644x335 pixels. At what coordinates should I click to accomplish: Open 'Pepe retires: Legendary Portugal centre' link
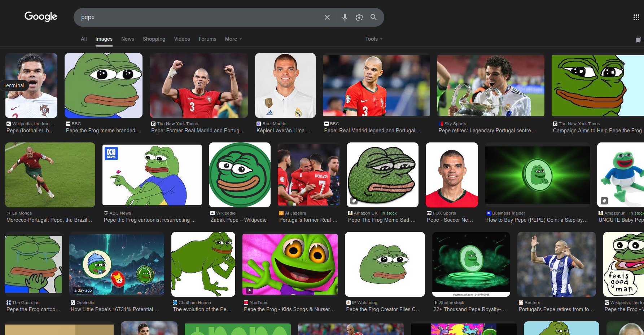tap(488, 131)
